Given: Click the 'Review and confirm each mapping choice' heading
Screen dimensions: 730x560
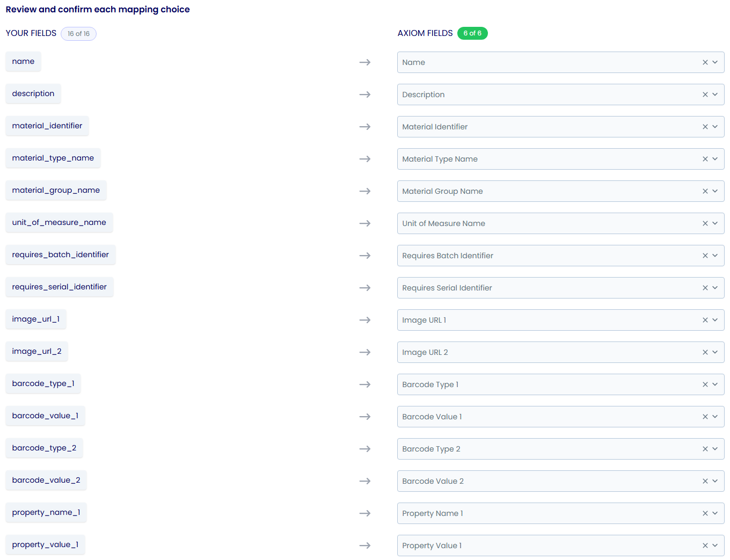Looking at the screenshot, I should [98, 10].
